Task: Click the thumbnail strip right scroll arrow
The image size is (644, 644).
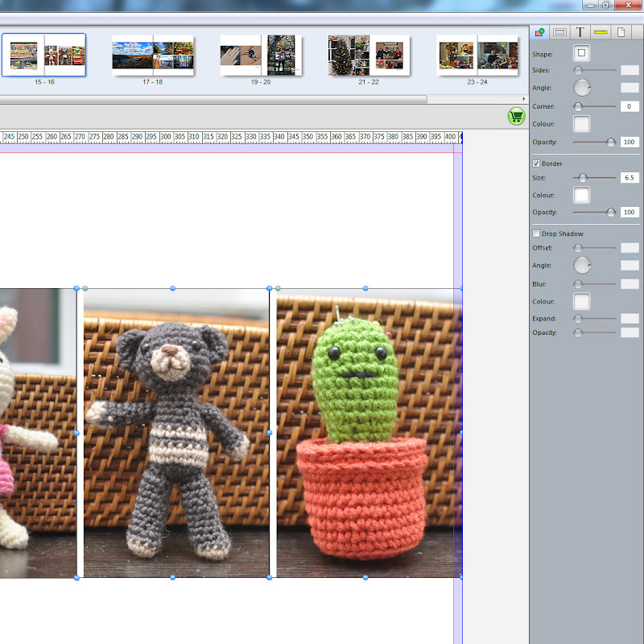Action: click(x=524, y=99)
